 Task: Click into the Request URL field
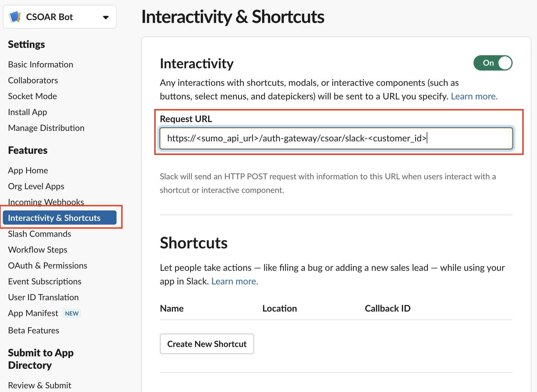(336, 138)
